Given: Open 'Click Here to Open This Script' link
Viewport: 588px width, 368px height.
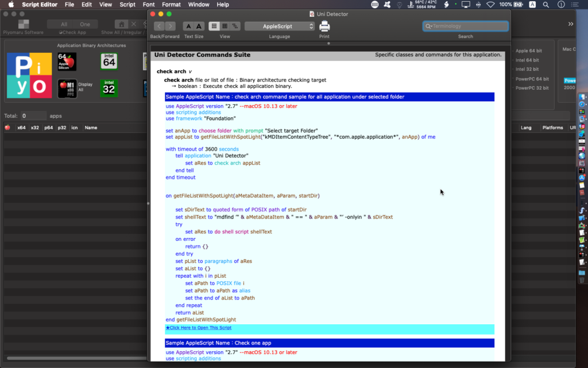Looking at the screenshot, I should pyautogui.click(x=199, y=328).
